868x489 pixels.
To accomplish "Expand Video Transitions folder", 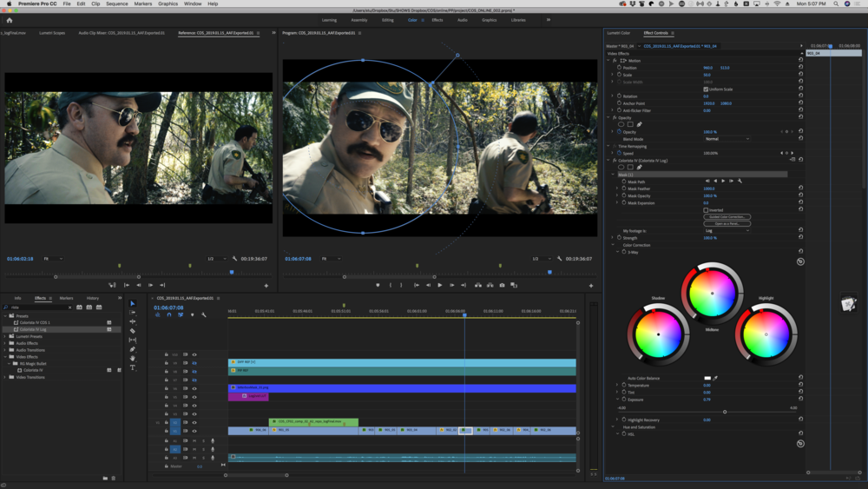I will click(x=5, y=377).
